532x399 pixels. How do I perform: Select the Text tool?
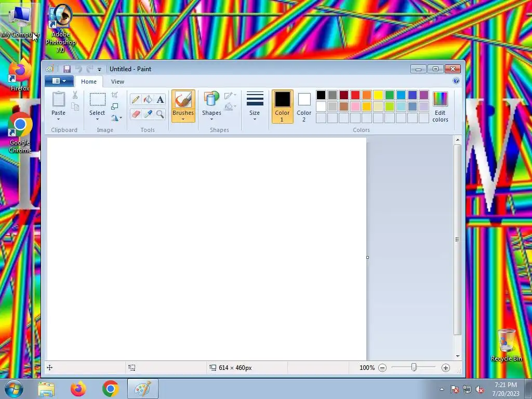click(160, 99)
